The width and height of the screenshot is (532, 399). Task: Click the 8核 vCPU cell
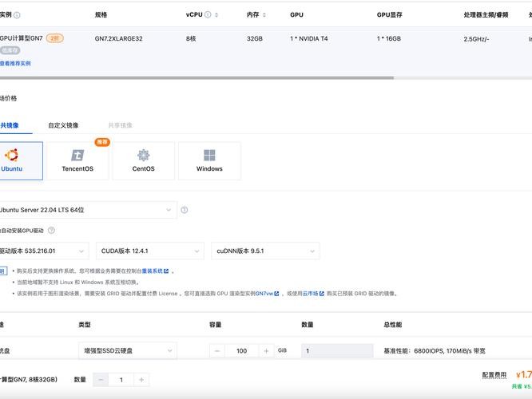pyautogui.click(x=191, y=38)
